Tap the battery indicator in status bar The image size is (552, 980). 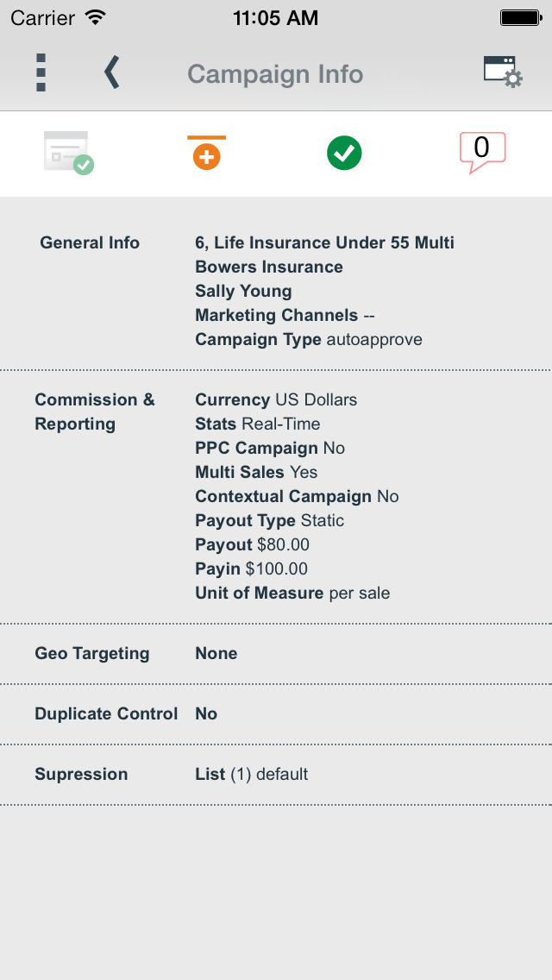[x=520, y=17]
